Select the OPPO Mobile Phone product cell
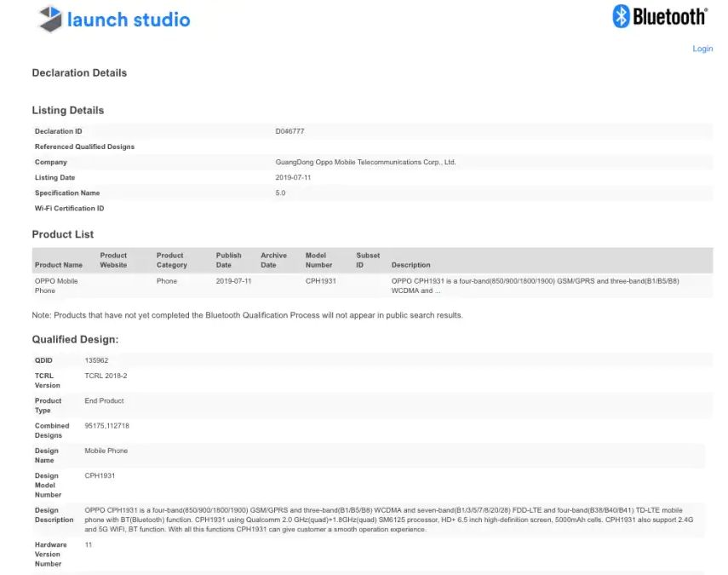Image resolution: width=728 pixels, height=575 pixels. (56, 285)
